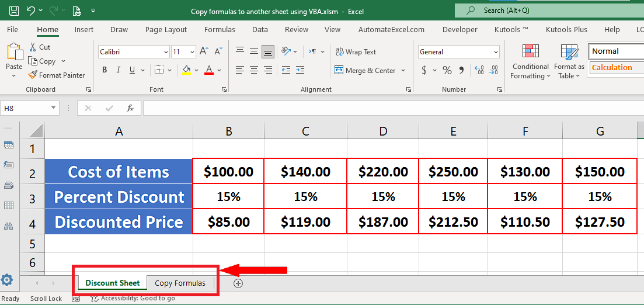Screen dimensions: 644x305
Task: Apply yellow fill color to cell
Action: tap(186, 70)
